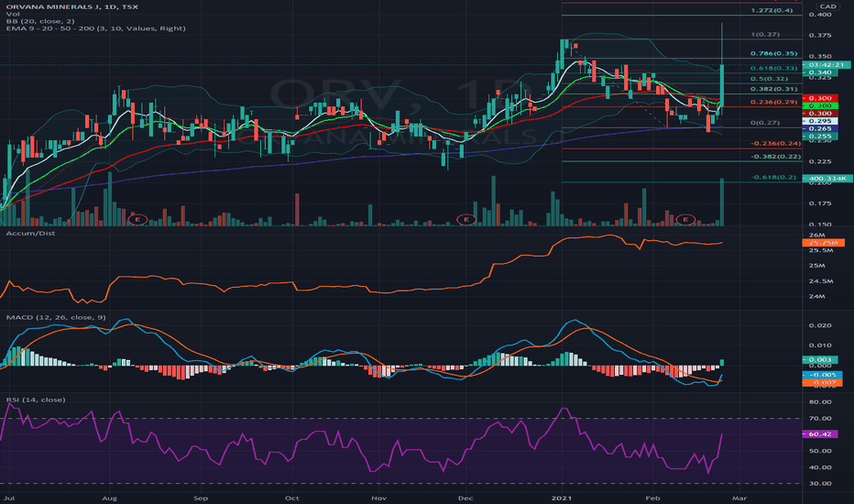Screen dimensions: 854x504
Task: Click the dark red 0.300 price label
Action: [x=820, y=114]
